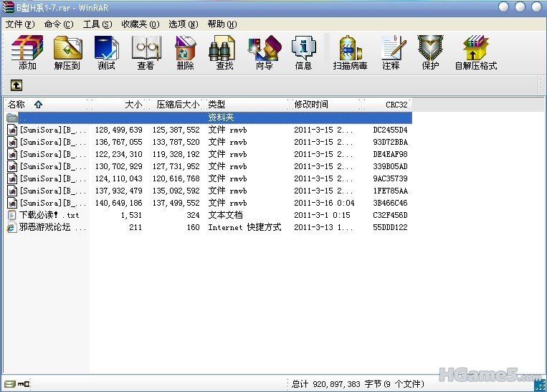Click the 解压到 (Extract To) icon
Image resolution: width=547 pixels, height=392 pixels.
point(67,52)
